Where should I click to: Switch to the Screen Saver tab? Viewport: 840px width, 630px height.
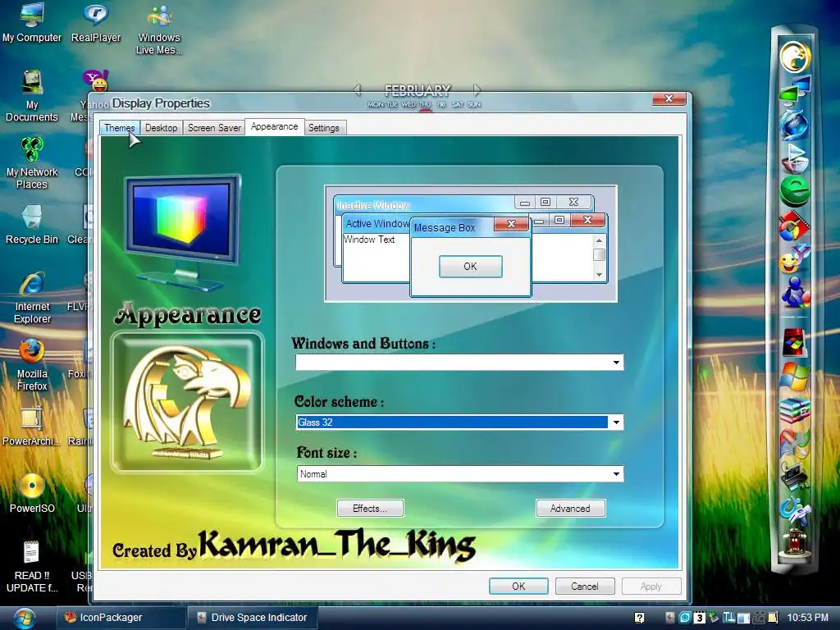pyautogui.click(x=214, y=127)
